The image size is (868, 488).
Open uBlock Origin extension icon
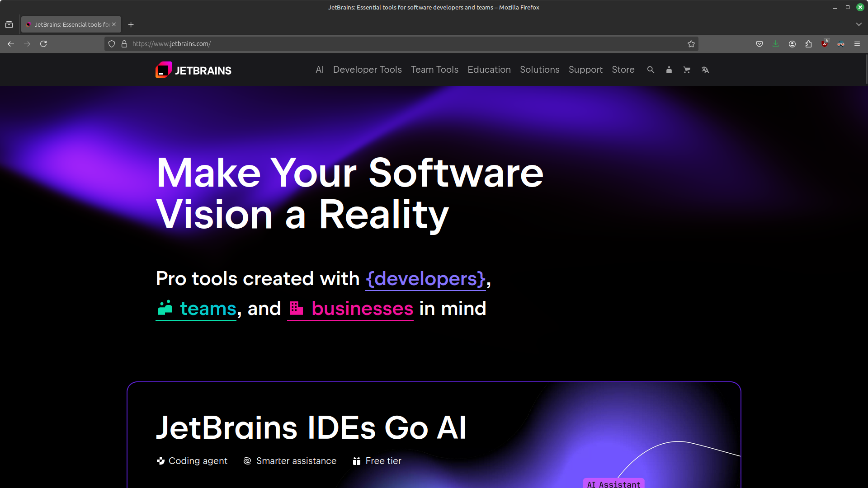(x=825, y=44)
